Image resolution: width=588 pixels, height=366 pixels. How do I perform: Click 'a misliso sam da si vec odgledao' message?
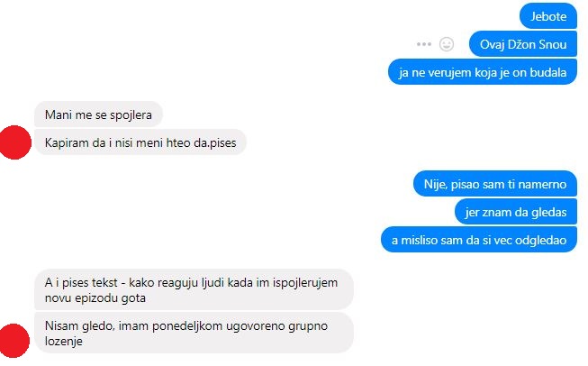[479, 240]
